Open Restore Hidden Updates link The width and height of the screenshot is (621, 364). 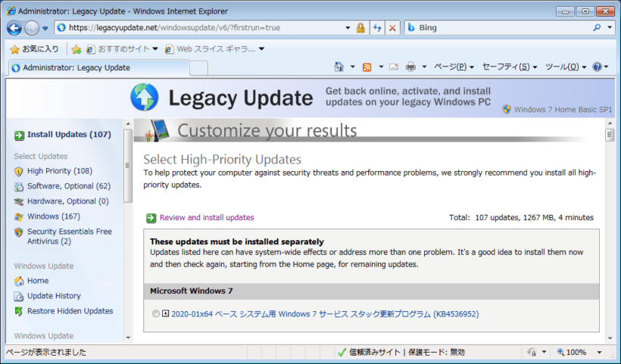pos(70,311)
